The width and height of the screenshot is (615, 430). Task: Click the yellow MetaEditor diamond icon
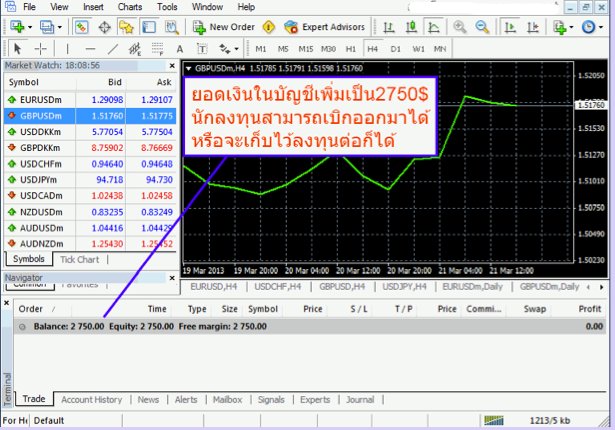(269, 27)
